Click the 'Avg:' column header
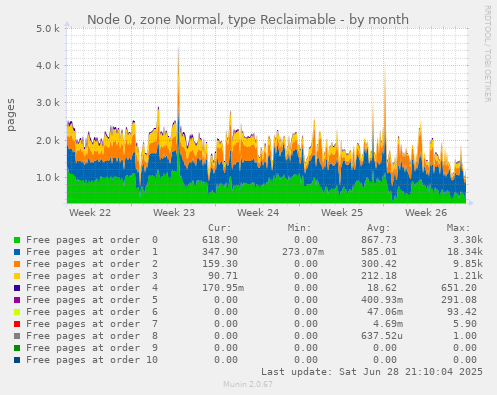 pyautogui.click(x=379, y=228)
